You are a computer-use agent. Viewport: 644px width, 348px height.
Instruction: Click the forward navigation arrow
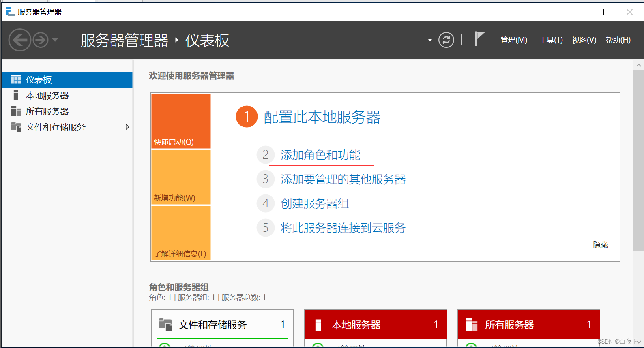41,40
